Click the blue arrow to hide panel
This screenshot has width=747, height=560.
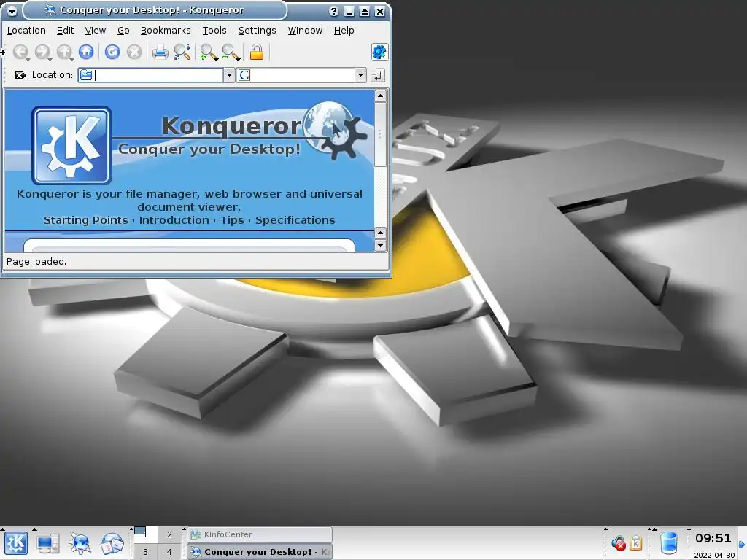click(742, 544)
